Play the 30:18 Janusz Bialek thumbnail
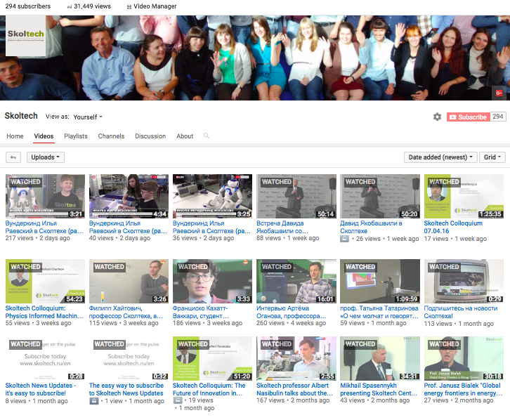The width and height of the screenshot is (510, 420). click(x=464, y=358)
